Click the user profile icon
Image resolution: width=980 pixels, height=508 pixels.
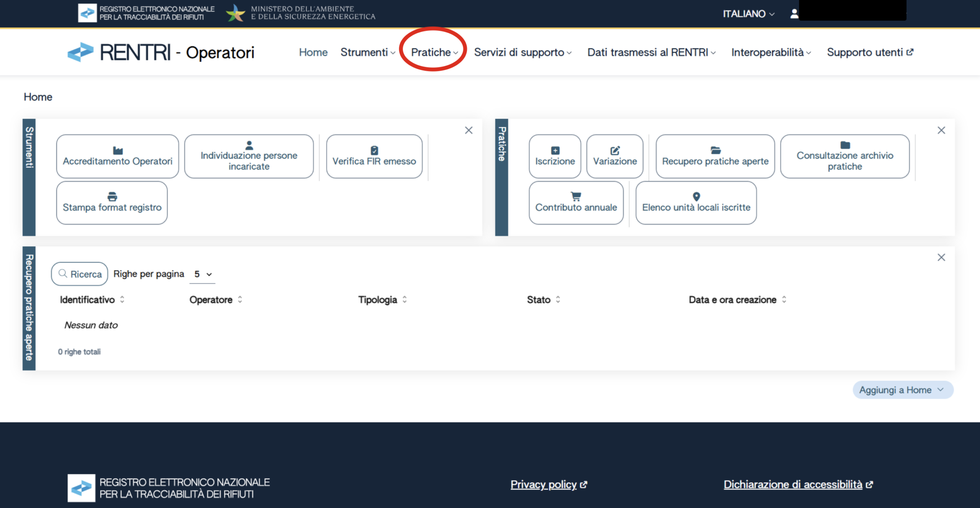794,14
